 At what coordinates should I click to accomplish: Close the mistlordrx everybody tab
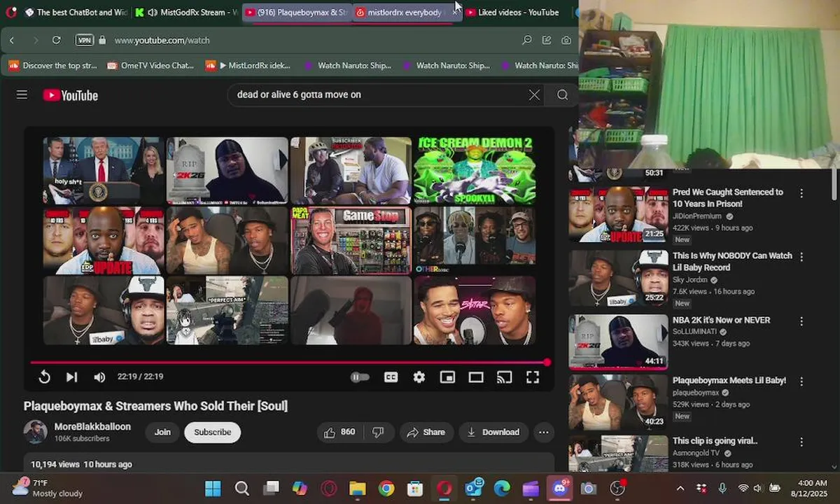click(456, 12)
